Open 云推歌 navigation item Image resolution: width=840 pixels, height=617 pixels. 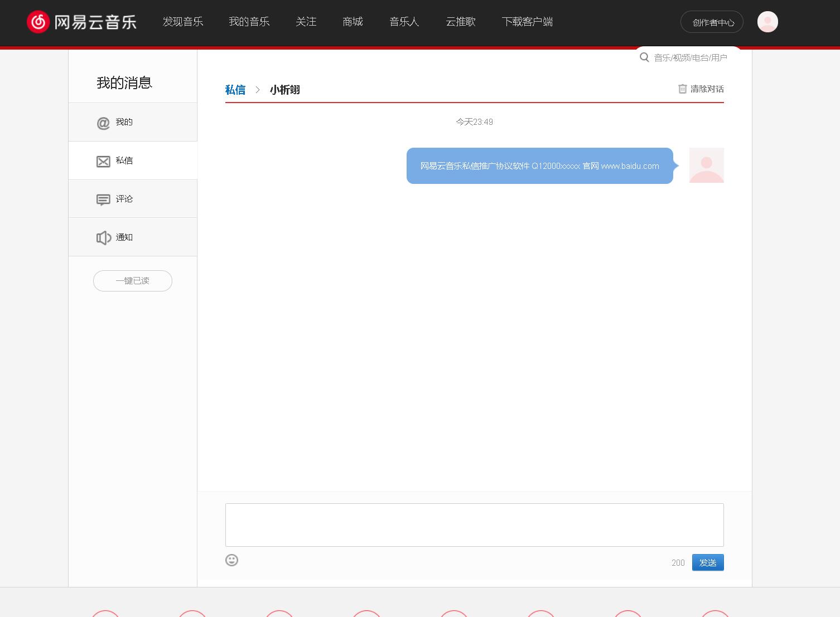(x=460, y=22)
